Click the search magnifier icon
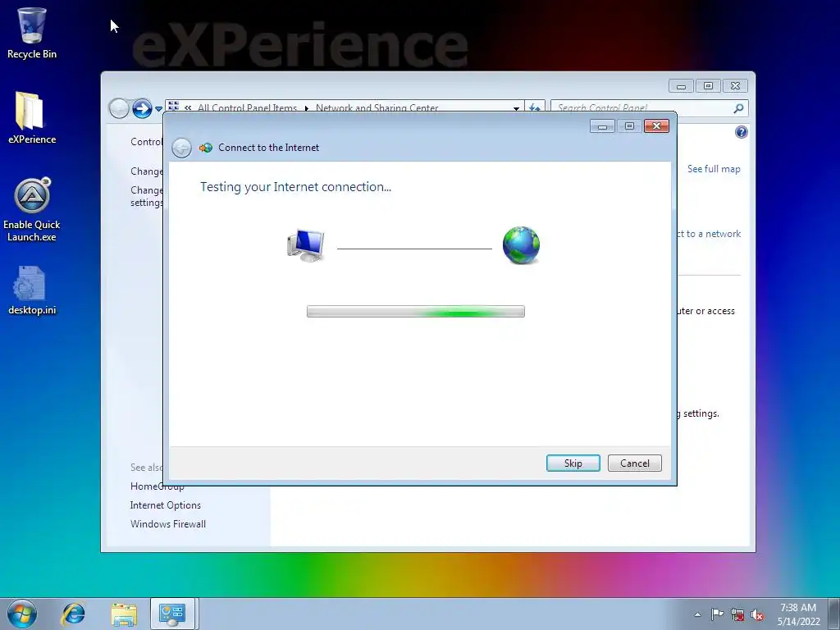This screenshot has width=840, height=630. 739,108
